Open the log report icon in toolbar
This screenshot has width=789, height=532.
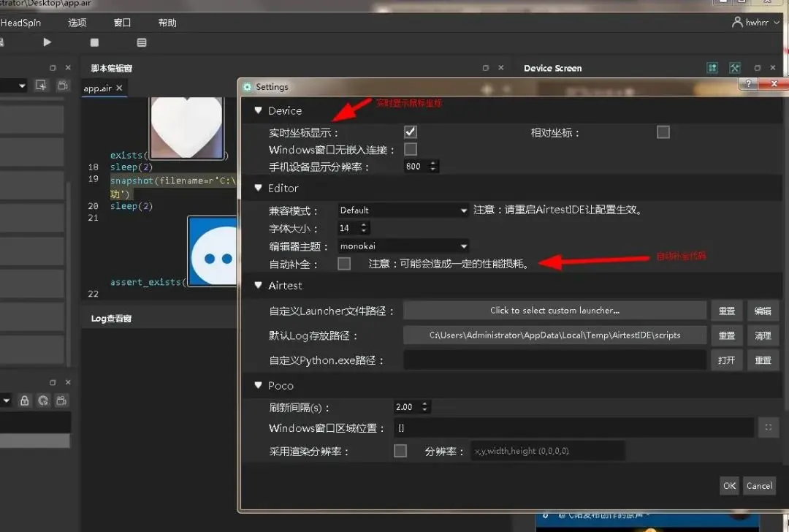point(142,43)
